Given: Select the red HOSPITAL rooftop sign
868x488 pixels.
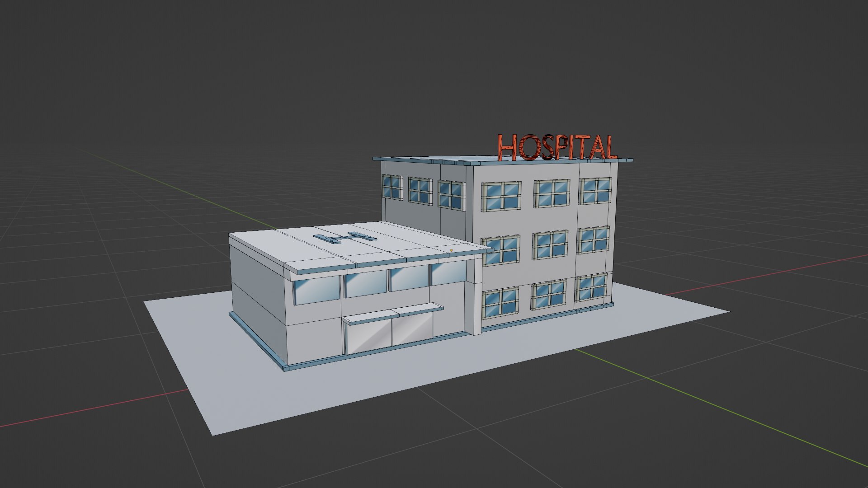Looking at the screenshot, I should coord(557,147).
